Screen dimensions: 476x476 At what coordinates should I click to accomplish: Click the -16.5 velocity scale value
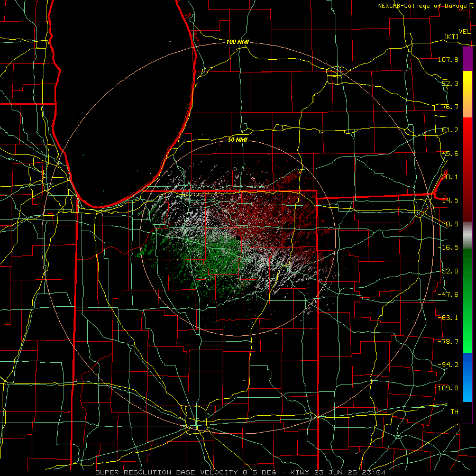448,248
